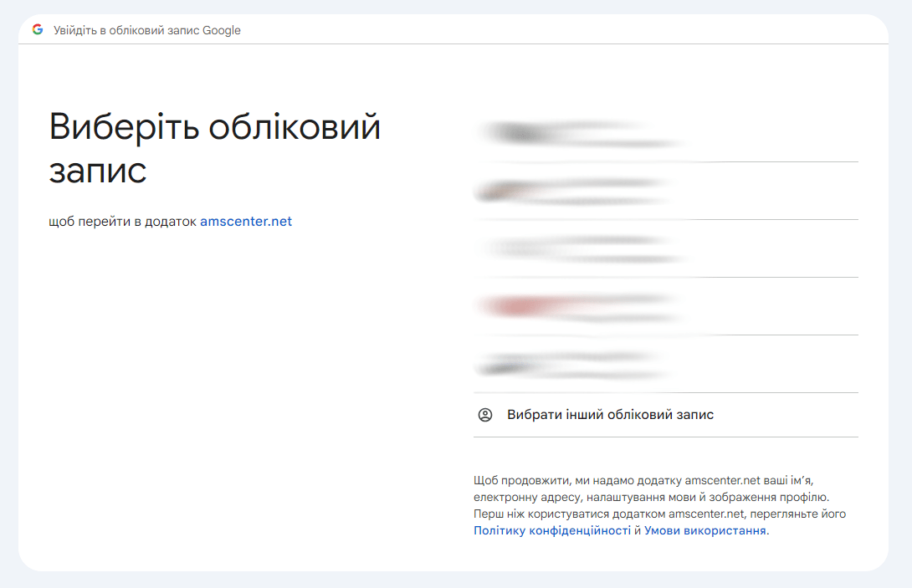Click the 'Увійдіть в обліковий запис Google' title

(147, 30)
